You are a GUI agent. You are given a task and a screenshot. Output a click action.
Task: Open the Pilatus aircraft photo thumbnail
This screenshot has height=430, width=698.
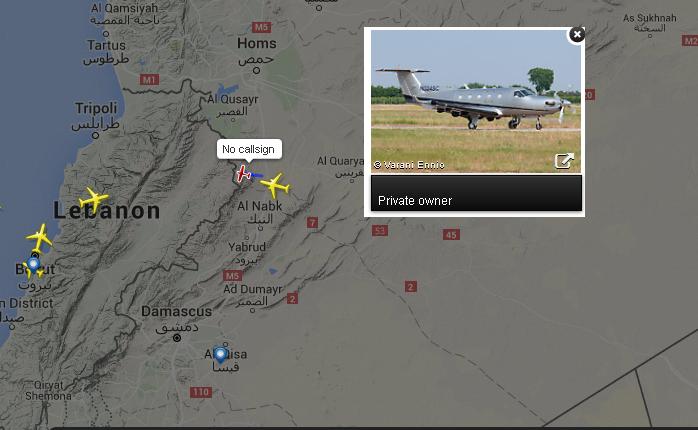[475, 101]
